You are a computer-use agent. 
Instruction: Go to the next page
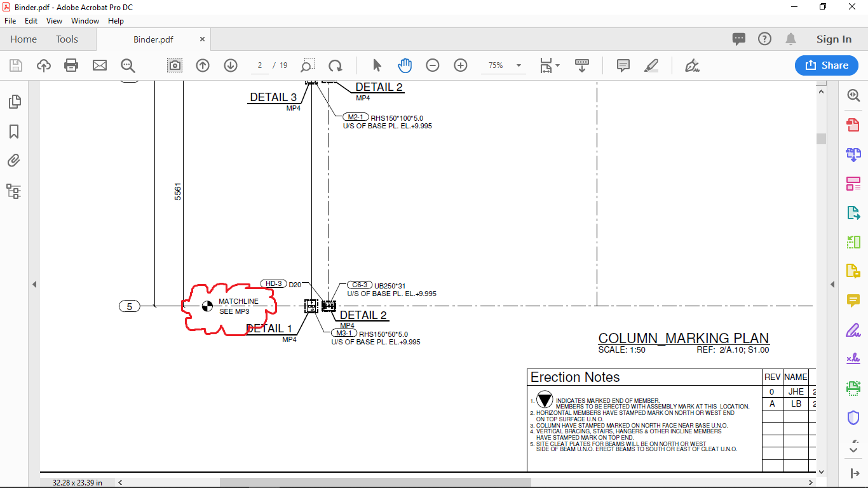pyautogui.click(x=230, y=65)
